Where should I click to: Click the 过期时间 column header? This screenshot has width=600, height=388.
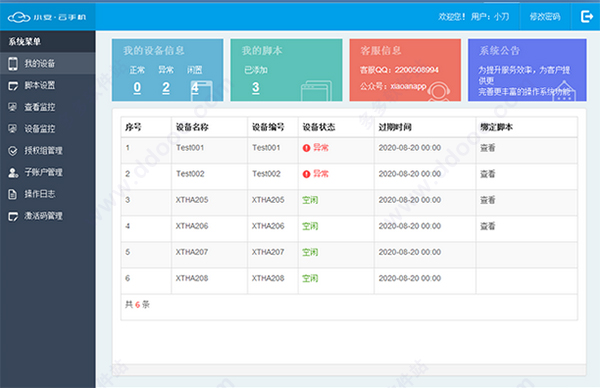pyautogui.click(x=395, y=127)
